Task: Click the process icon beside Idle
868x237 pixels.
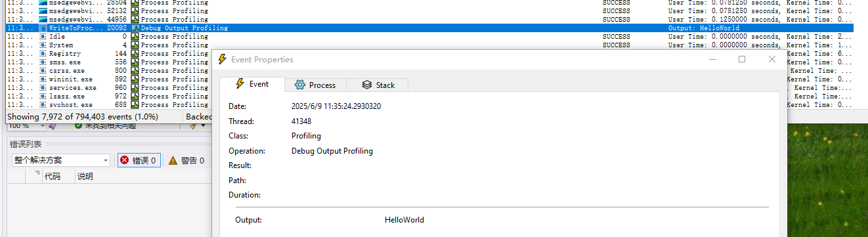Action: pos(43,37)
